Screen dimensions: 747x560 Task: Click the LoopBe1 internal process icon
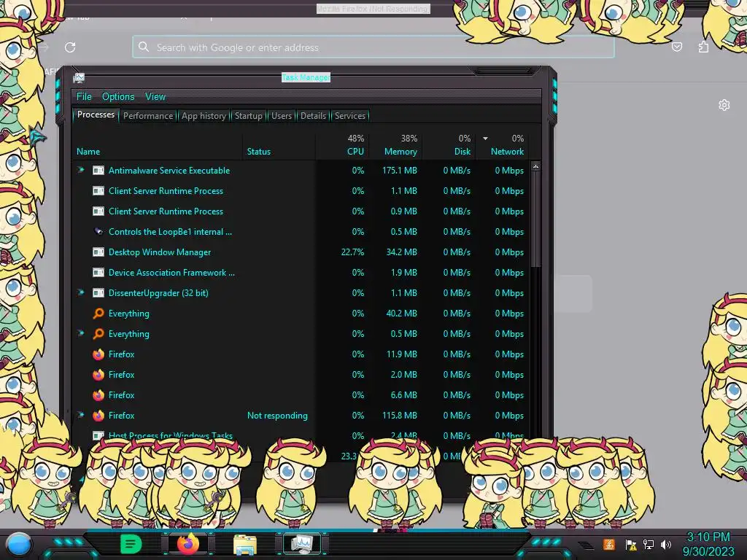pyautogui.click(x=98, y=232)
